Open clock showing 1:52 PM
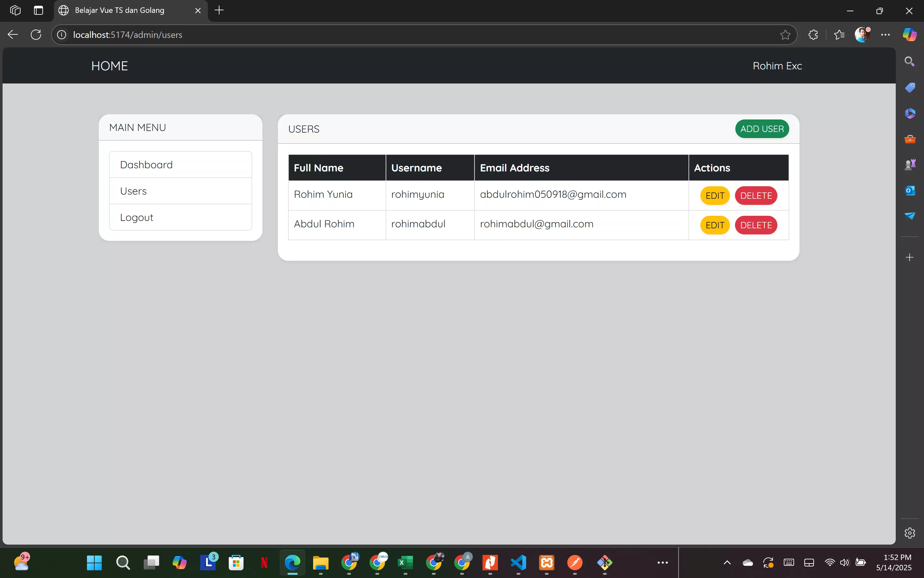This screenshot has width=924, height=578. coord(894,563)
